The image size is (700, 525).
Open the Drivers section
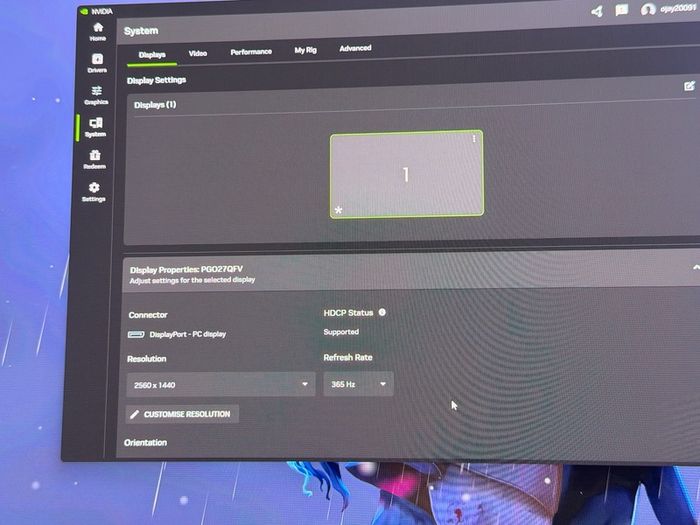(x=97, y=63)
